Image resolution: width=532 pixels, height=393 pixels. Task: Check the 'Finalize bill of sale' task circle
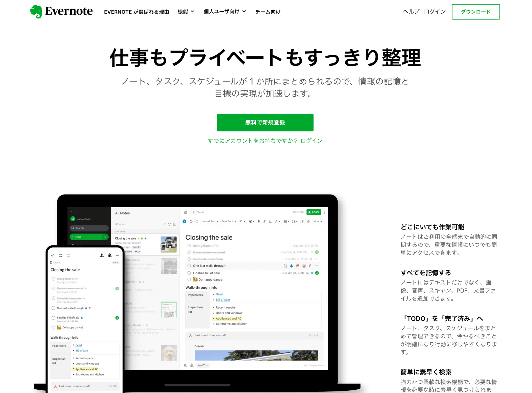189,273
